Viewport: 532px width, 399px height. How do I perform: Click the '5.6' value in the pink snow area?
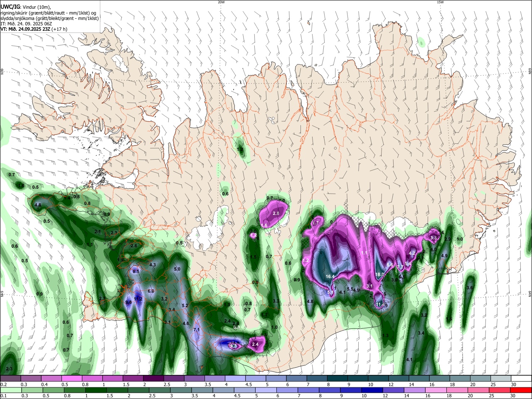tap(390, 265)
